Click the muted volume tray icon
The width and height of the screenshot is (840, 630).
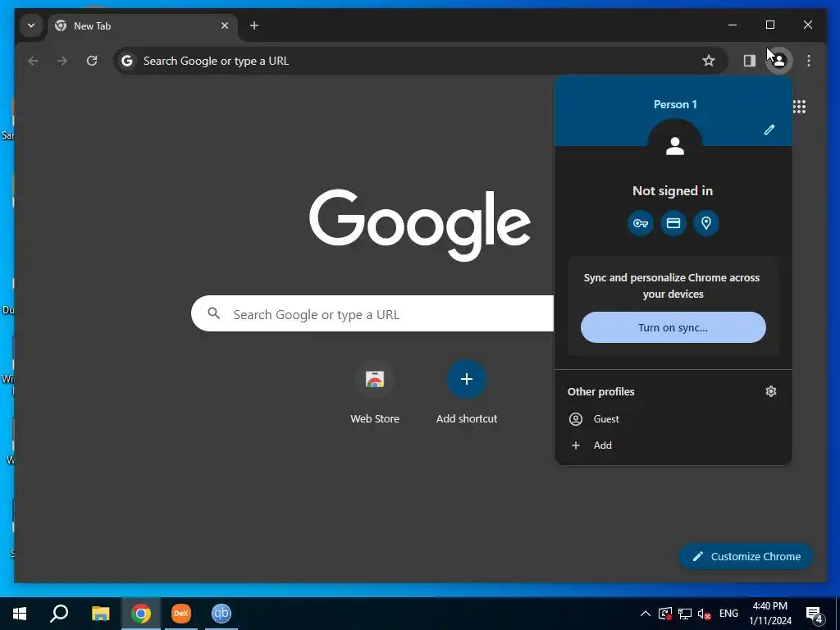[x=705, y=614]
